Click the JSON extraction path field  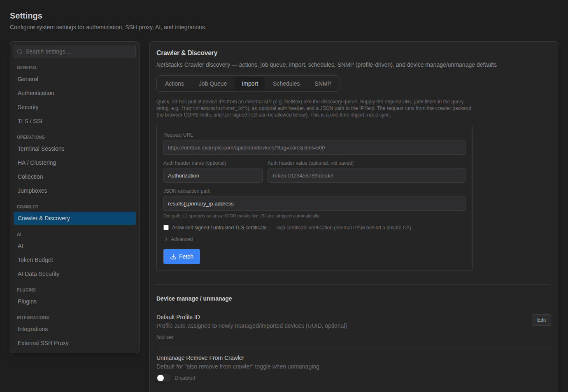[314, 203]
